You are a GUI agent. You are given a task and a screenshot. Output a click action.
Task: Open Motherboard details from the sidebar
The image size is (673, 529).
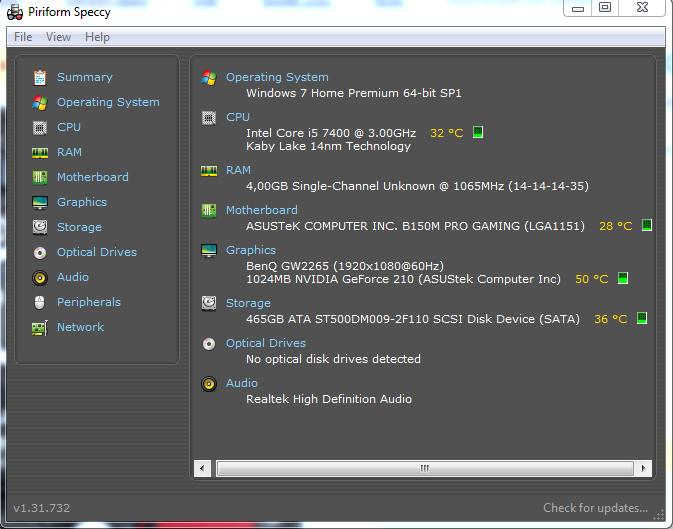pyautogui.click(x=93, y=177)
